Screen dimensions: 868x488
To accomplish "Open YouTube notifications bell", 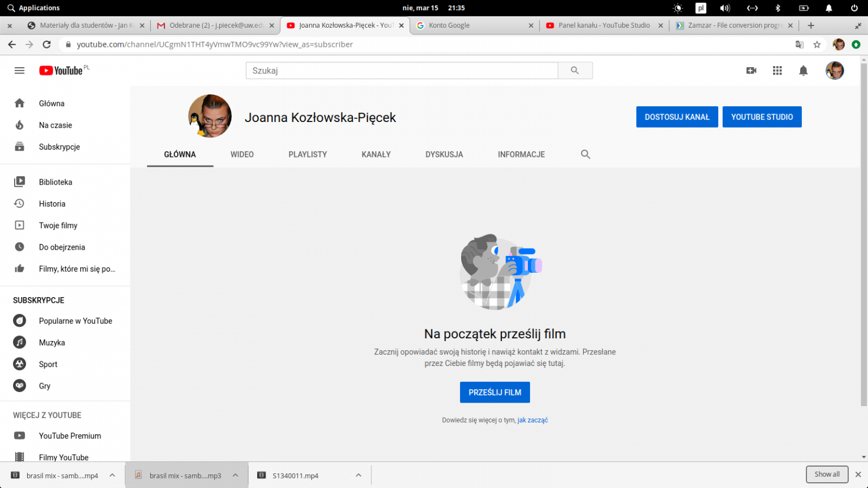I will 804,71.
